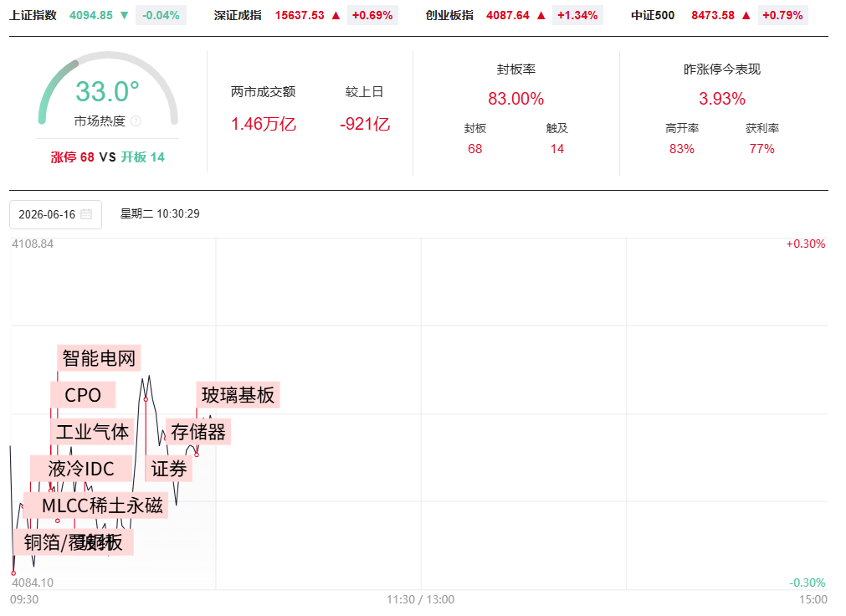Click the green down arrow beside 上证指数
The image size is (846, 616).
pos(124,15)
